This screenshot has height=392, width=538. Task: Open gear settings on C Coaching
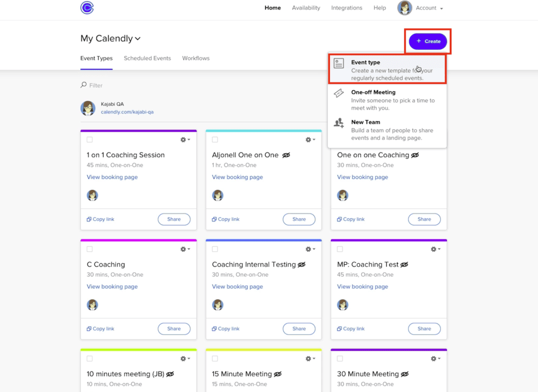point(185,249)
